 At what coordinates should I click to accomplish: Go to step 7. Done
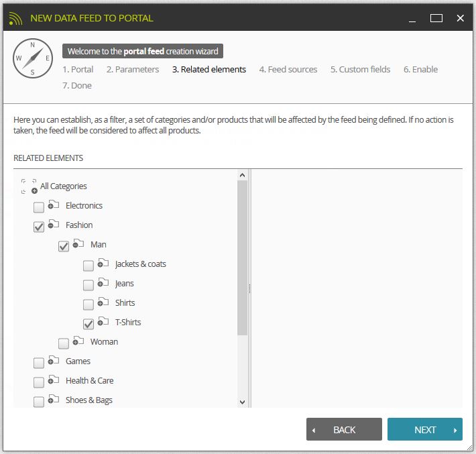click(77, 86)
